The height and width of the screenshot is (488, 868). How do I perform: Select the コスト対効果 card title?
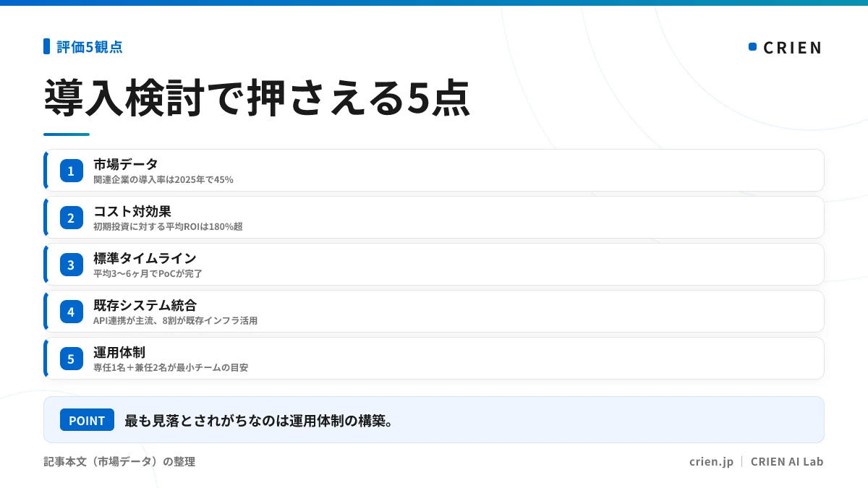click(132, 211)
